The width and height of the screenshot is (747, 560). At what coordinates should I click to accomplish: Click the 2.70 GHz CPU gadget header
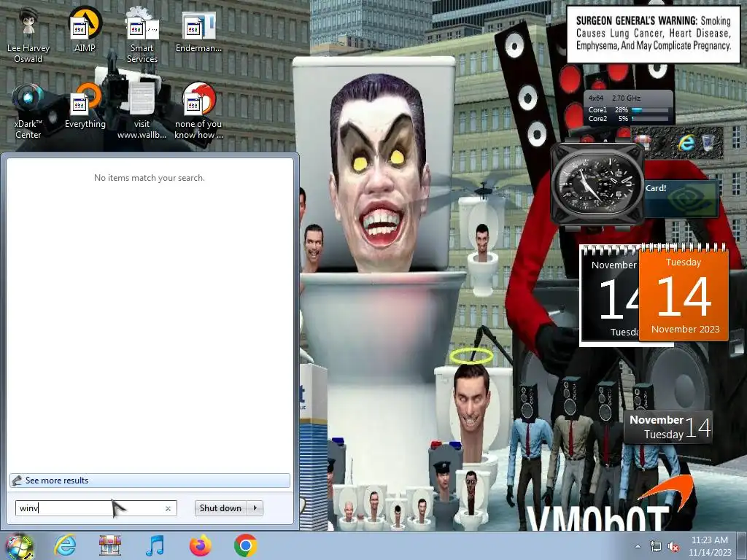(x=628, y=98)
